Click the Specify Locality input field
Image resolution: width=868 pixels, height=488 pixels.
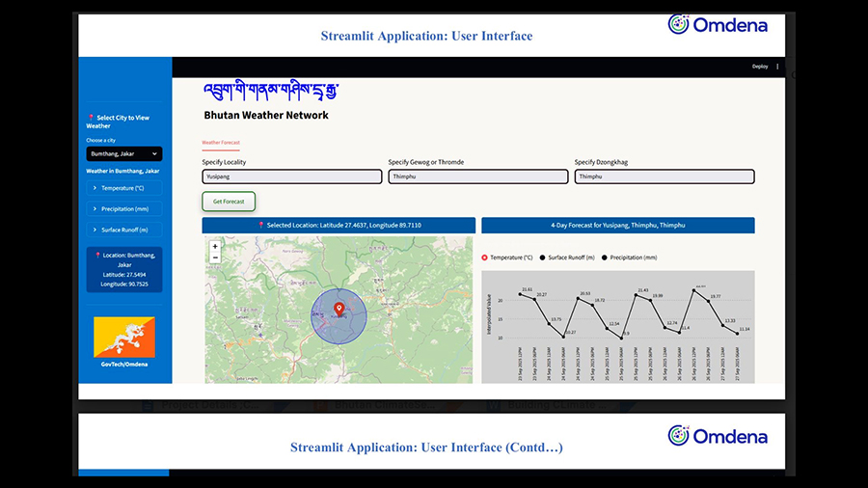point(290,176)
